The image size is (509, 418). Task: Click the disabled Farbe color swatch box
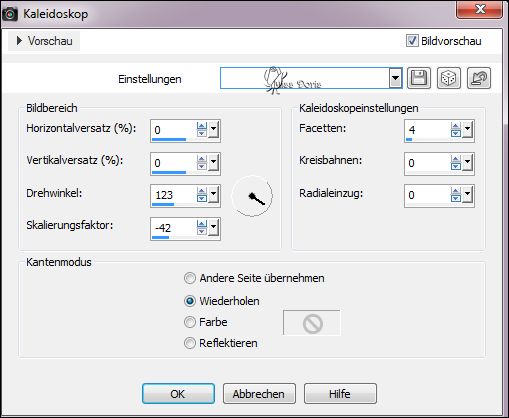[x=312, y=323]
